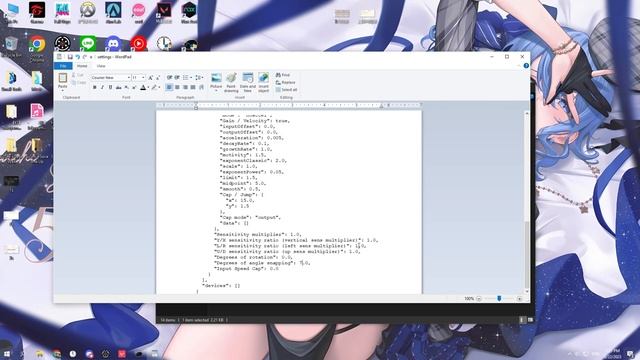
Task: Open the Windows Start menu
Action: [7, 353]
